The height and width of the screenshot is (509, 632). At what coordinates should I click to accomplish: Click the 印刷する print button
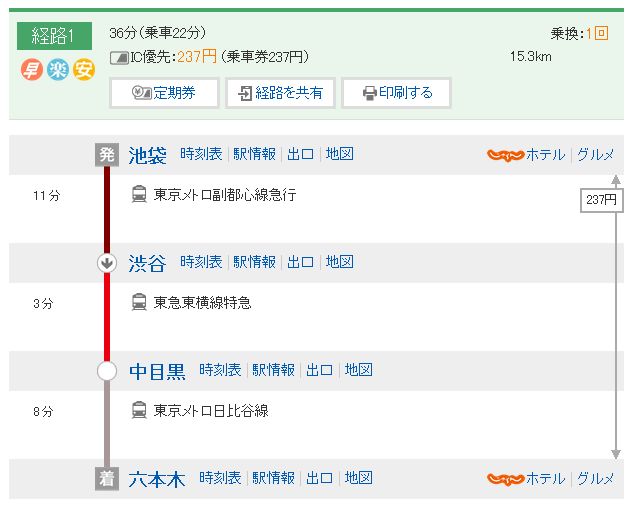point(396,93)
